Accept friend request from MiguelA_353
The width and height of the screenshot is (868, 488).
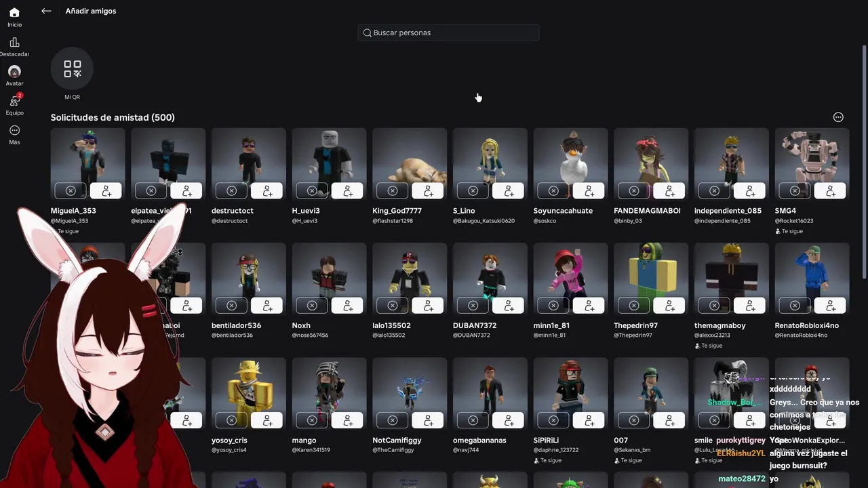[x=106, y=191]
